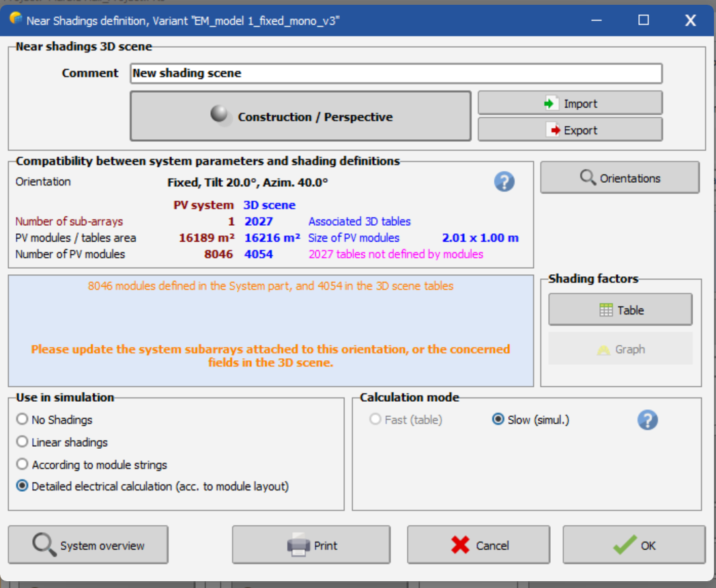The width and height of the screenshot is (716, 588).
Task: Click the red arrow Export icon
Action: (x=554, y=130)
